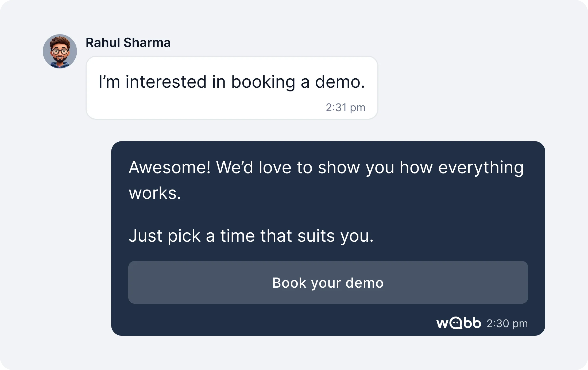Open the Rahul Sharma sender name
This screenshot has width=588, height=370.
pyautogui.click(x=128, y=43)
